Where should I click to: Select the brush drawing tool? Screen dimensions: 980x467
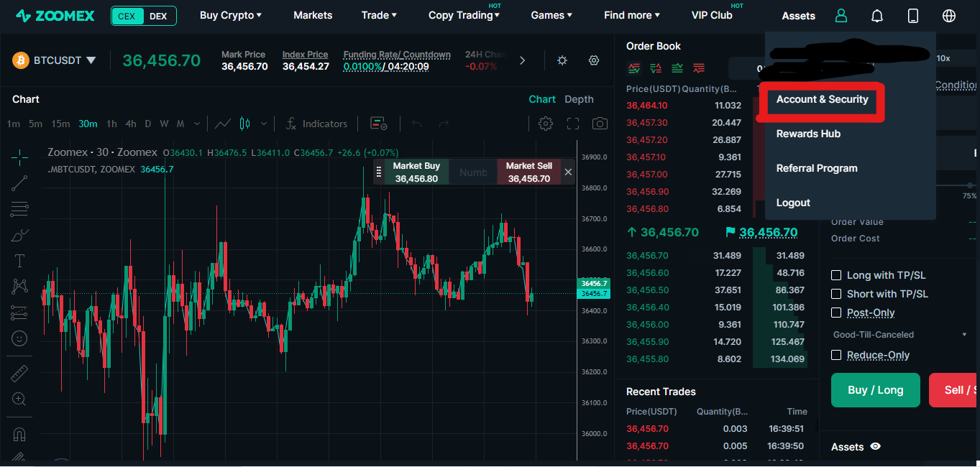click(x=19, y=235)
